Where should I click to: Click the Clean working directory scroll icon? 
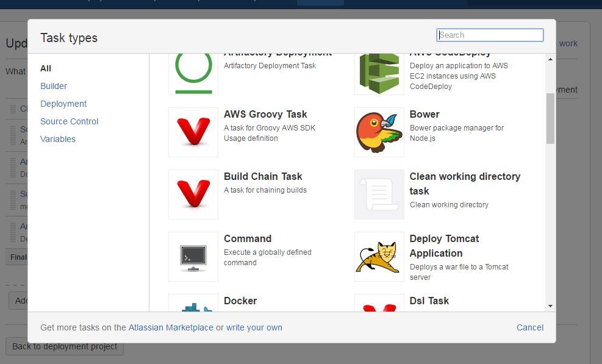coord(379,194)
